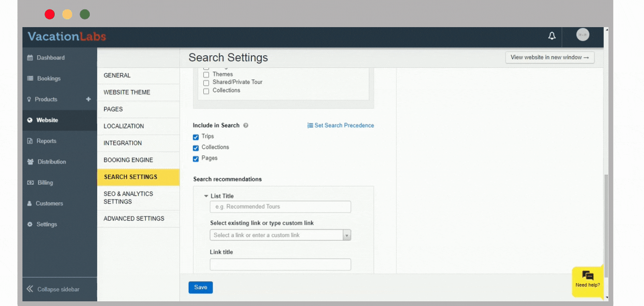Open the select existing link dropdown arrow
644x306 pixels.
347,235
